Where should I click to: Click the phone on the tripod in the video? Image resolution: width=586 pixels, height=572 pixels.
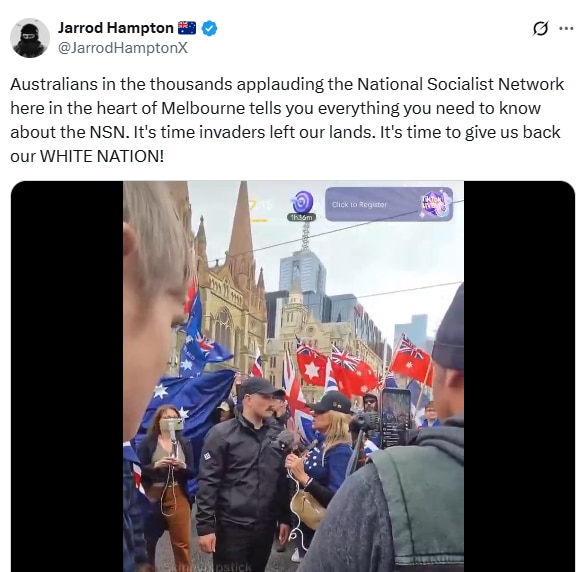tap(395, 418)
